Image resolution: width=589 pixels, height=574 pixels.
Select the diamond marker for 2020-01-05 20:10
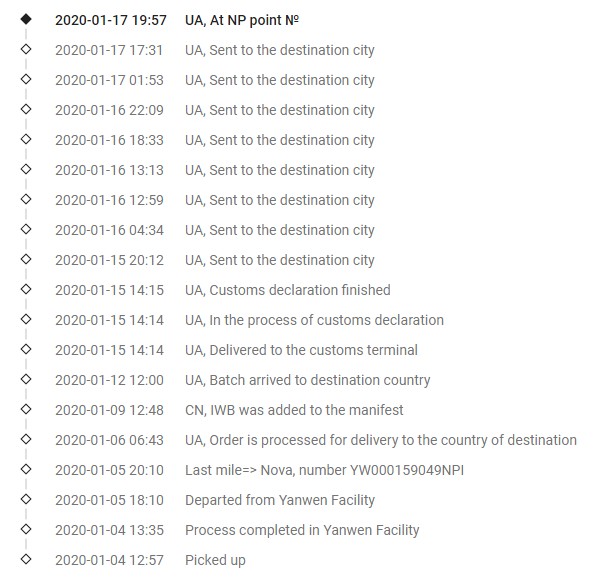coord(26,469)
